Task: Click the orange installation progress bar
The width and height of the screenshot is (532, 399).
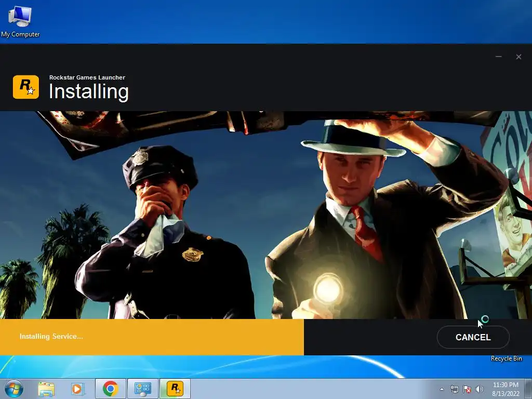Action: point(152,337)
